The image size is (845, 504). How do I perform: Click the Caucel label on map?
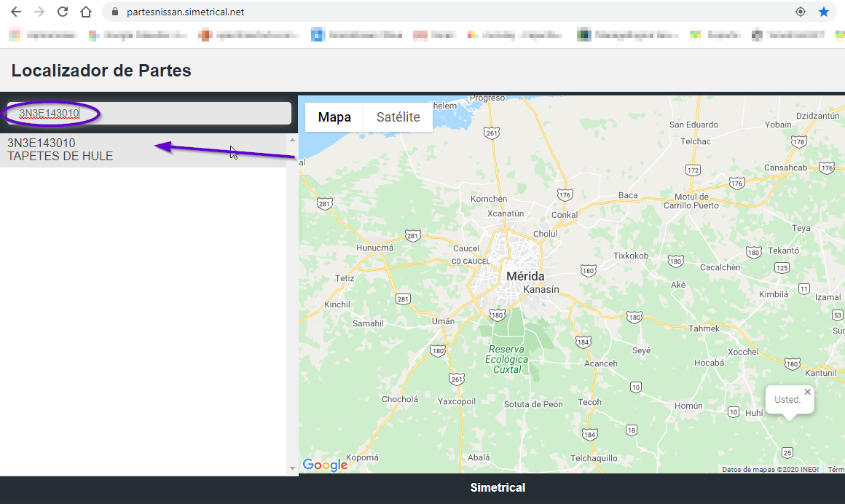[466, 248]
